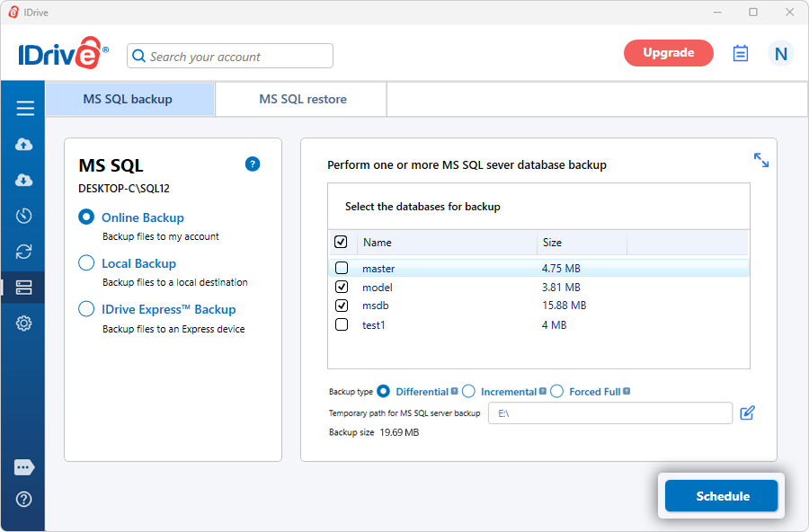Screen dimensions: 809x532
Task: Click the test1 database name
Action: click(374, 325)
